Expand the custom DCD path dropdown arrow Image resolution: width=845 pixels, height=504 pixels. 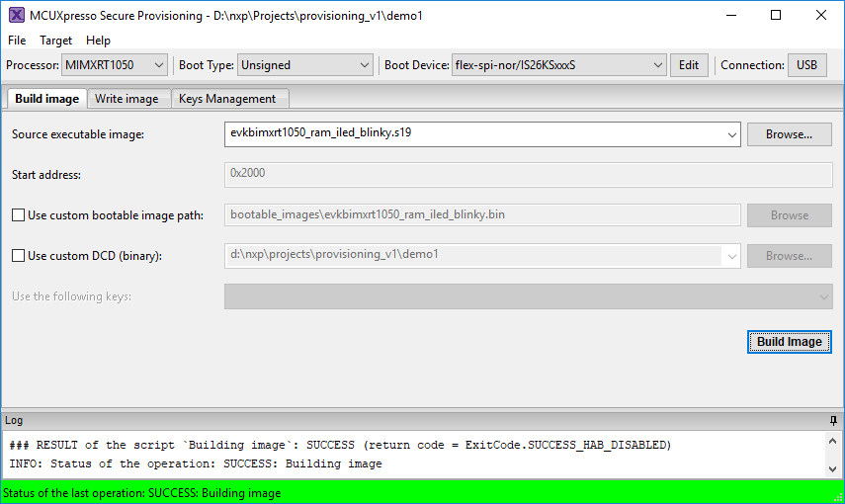click(731, 256)
